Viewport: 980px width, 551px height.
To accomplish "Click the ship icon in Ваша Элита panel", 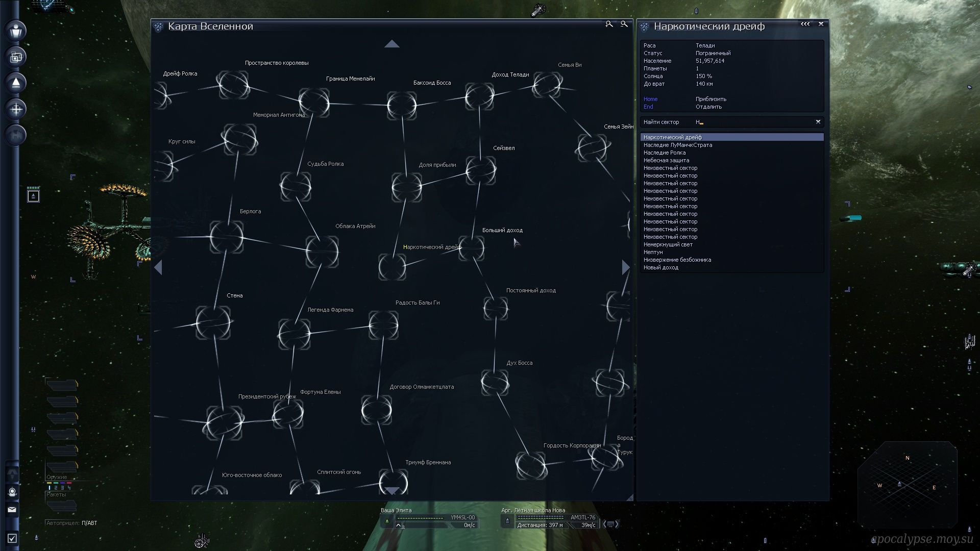I will 387,521.
